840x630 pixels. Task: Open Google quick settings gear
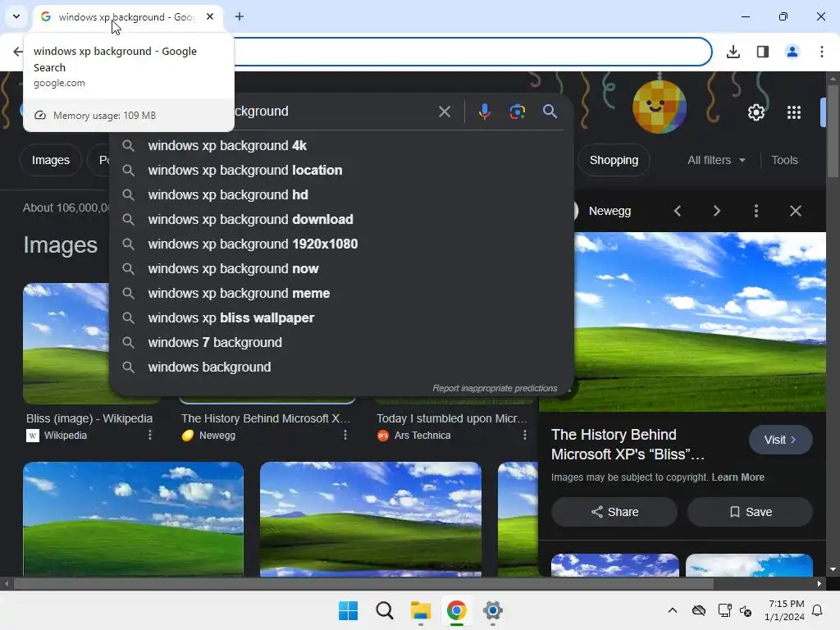pos(756,112)
